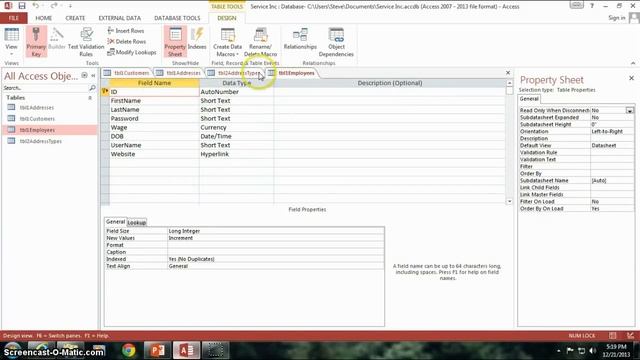Click the Save icon in quick access toolbar

click(22, 6)
